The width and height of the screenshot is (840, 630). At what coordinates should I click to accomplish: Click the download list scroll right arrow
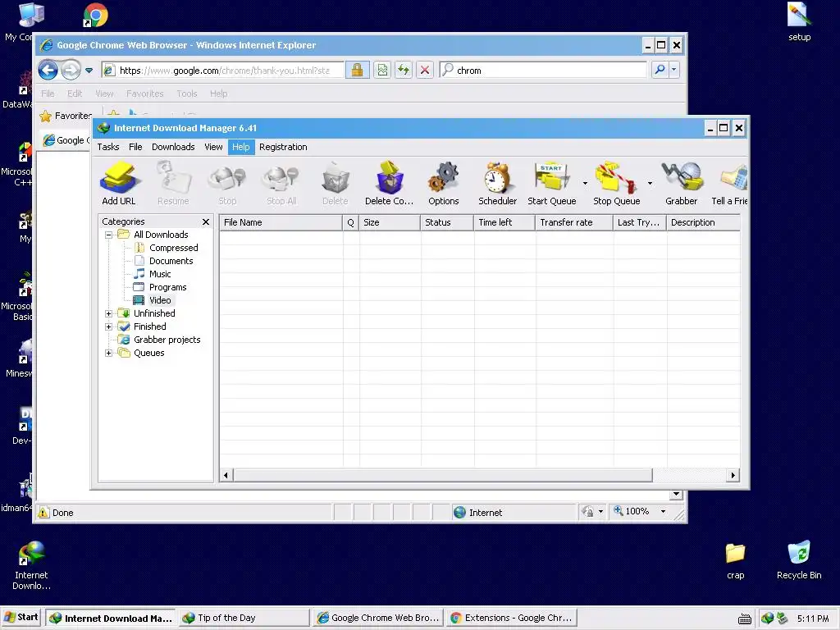pyautogui.click(x=733, y=475)
